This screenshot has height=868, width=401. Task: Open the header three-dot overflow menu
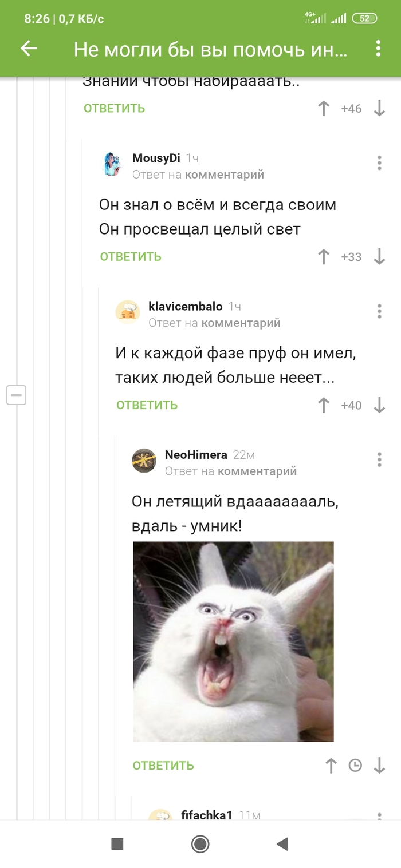click(378, 49)
